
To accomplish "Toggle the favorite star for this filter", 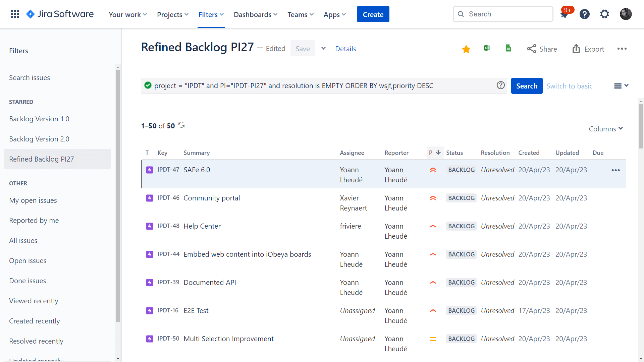I will (x=466, y=49).
